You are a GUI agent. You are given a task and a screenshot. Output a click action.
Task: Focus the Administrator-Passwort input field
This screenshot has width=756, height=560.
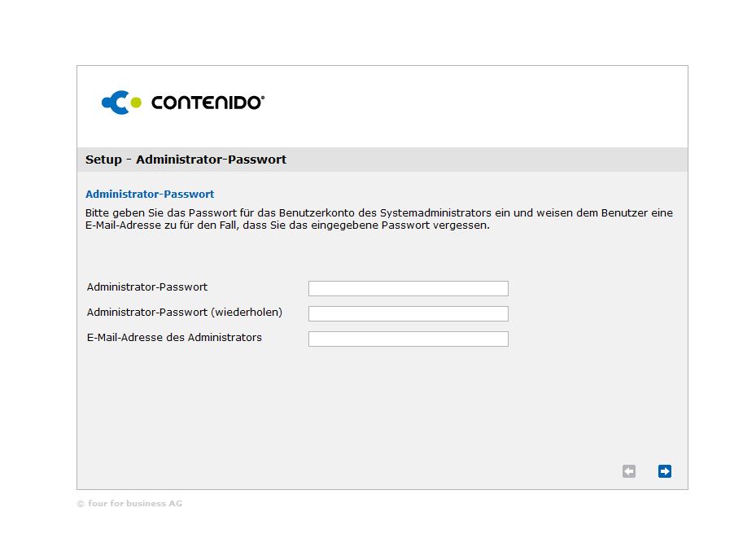[408, 288]
